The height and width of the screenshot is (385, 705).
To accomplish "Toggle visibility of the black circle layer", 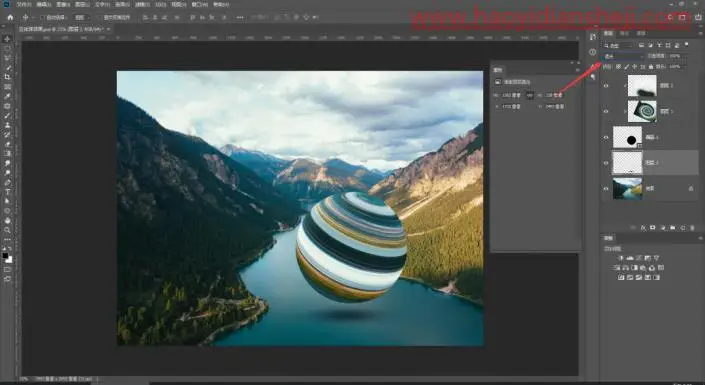I will point(606,137).
